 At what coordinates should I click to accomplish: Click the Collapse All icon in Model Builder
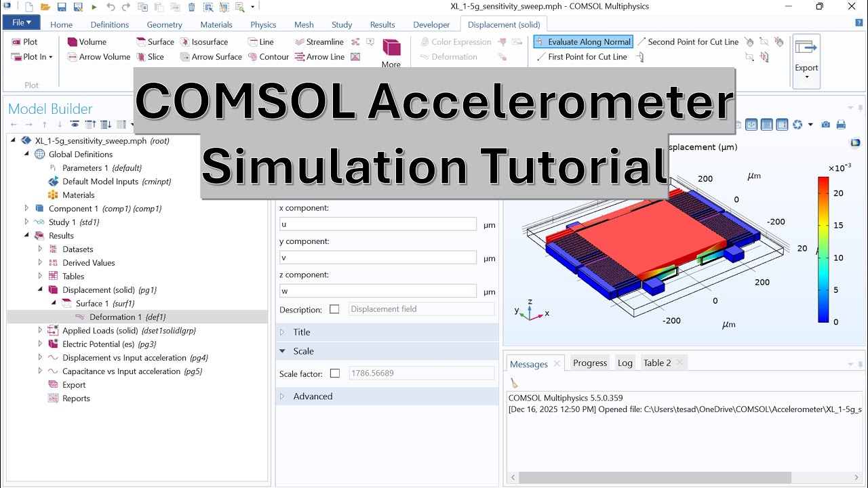tap(90, 125)
